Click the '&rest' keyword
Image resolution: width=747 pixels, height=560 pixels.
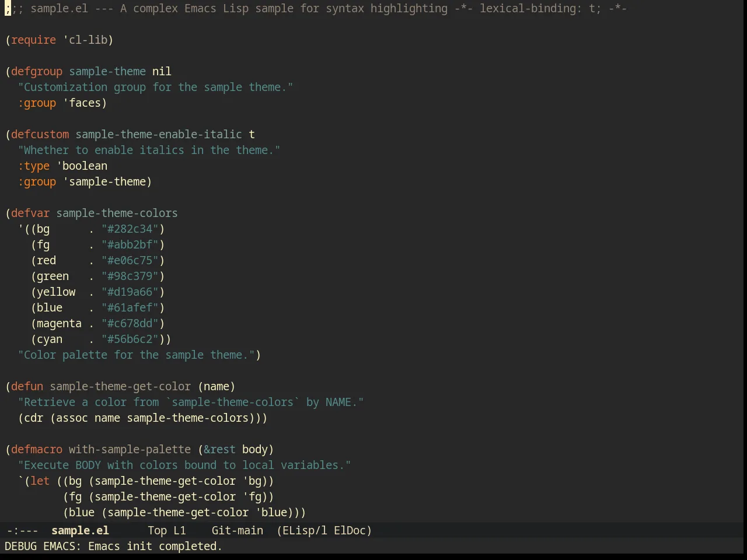tap(219, 449)
